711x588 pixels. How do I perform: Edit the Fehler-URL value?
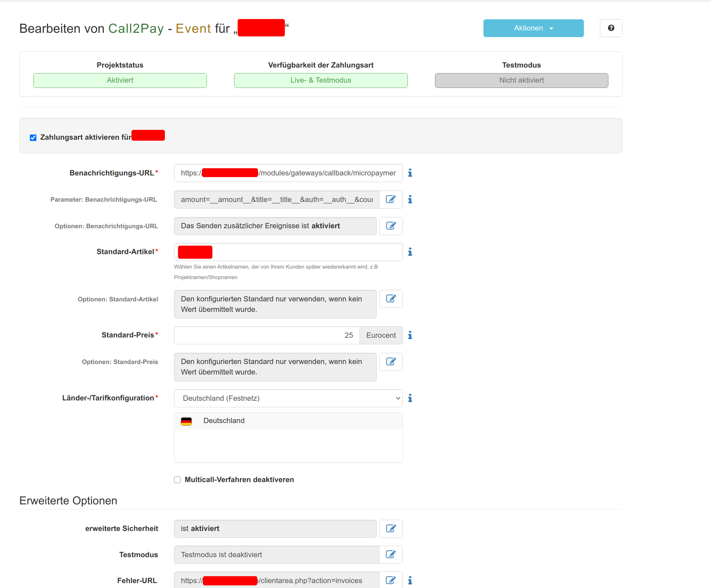391,580
